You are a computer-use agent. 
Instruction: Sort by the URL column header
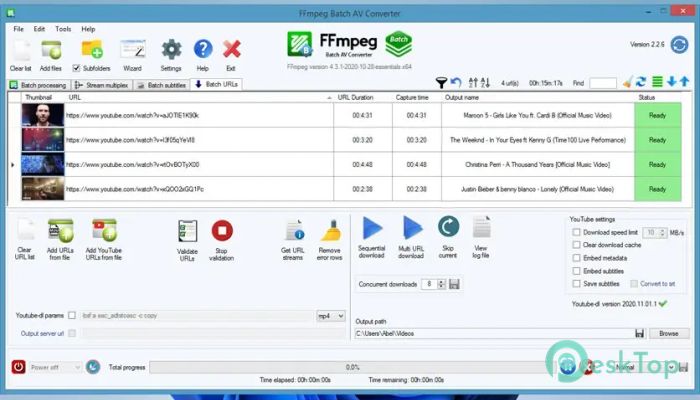tap(200, 97)
